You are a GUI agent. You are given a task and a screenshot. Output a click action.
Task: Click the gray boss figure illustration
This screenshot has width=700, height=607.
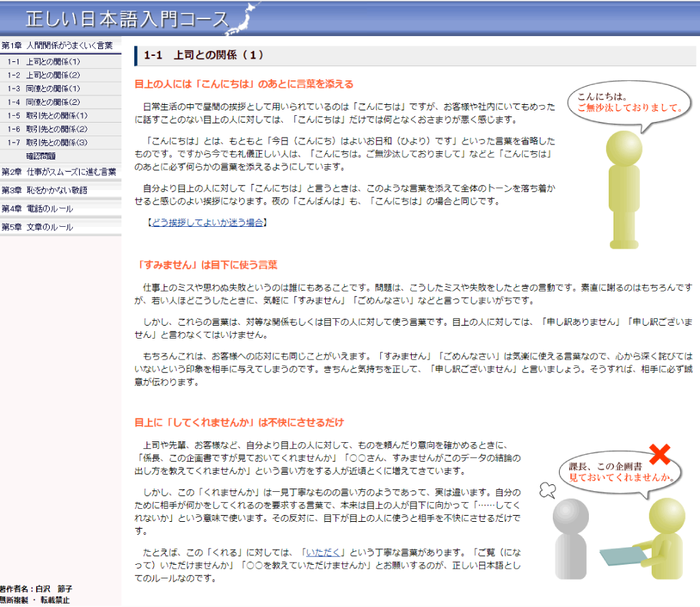click(x=570, y=539)
